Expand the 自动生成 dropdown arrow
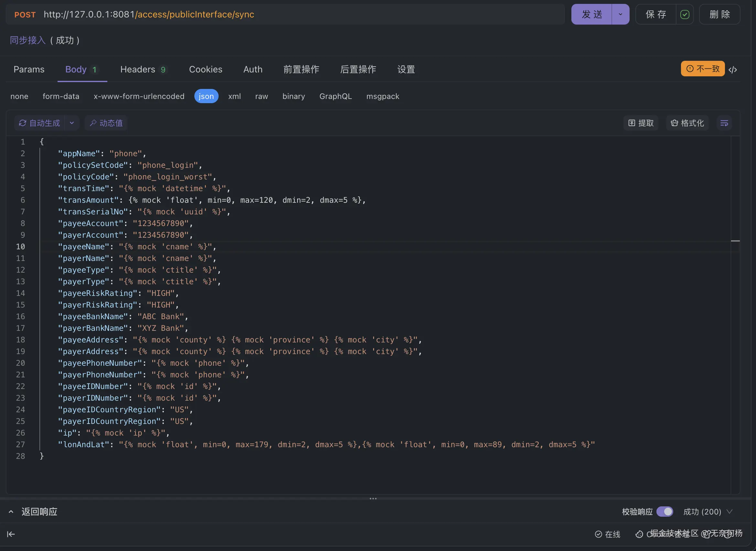 click(72, 123)
